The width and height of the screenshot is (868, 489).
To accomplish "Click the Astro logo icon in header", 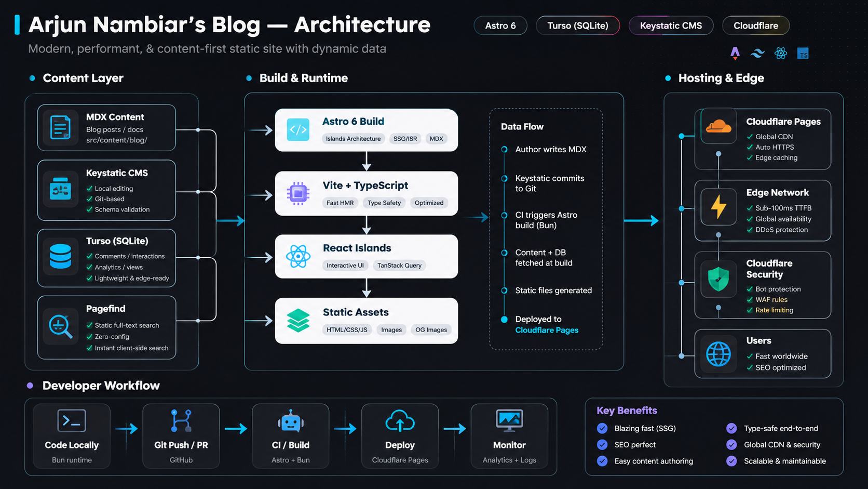I will [x=735, y=53].
